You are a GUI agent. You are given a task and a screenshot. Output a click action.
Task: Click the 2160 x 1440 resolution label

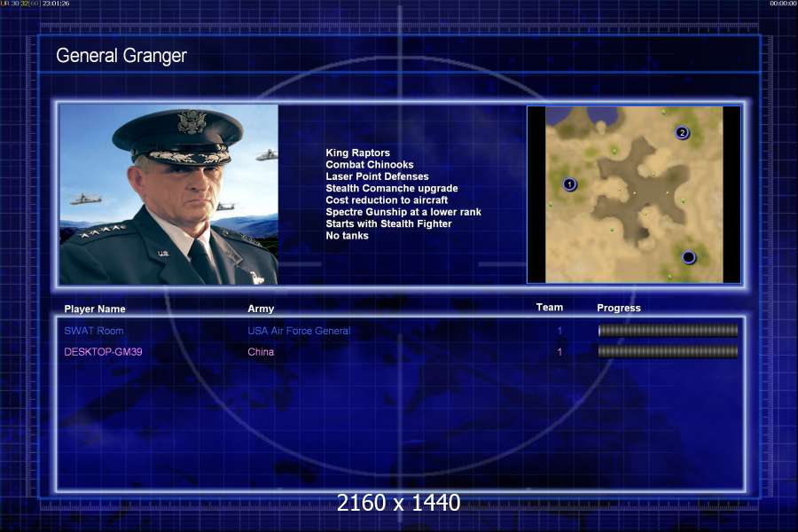click(398, 503)
